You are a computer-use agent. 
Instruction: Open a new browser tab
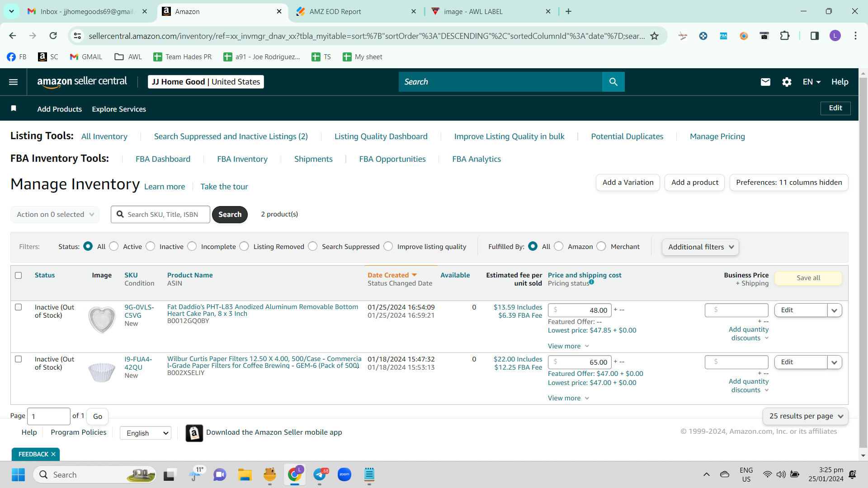[x=568, y=11]
